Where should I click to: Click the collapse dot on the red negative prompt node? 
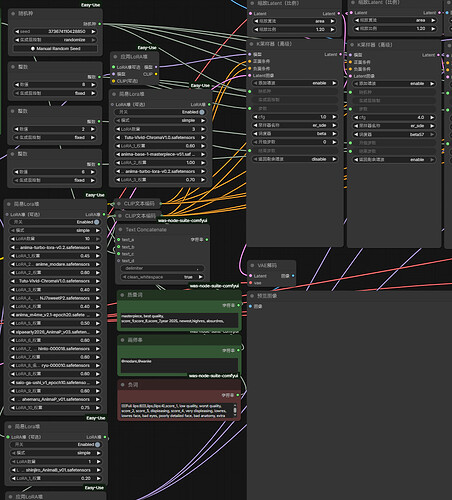(x=122, y=385)
